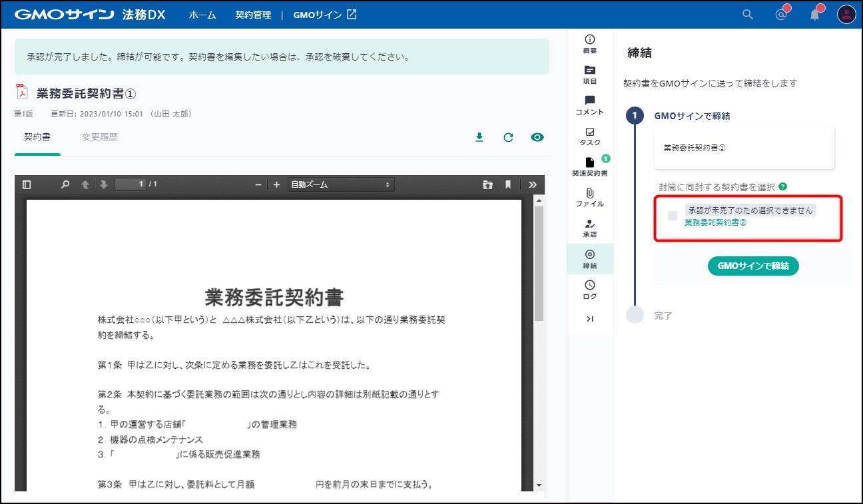Toggle the eye preview icon
The width and height of the screenshot is (863, 504).
[x=537, y=137]
